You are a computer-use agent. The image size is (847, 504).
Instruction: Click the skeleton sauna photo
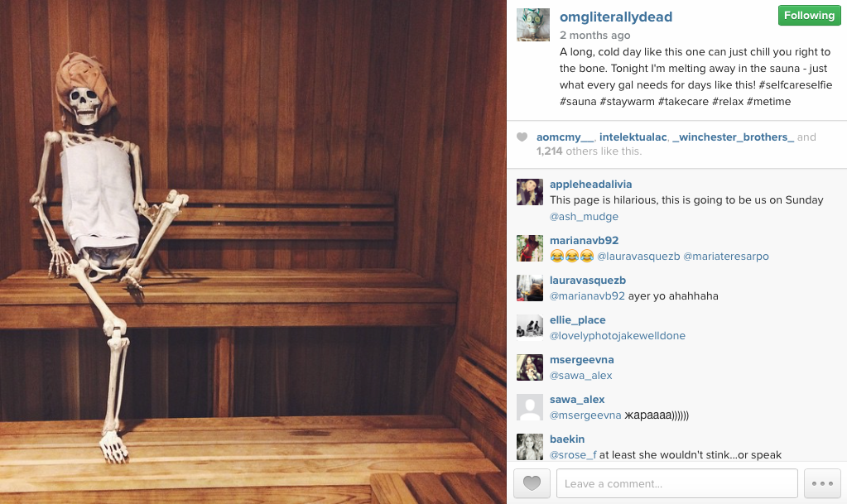point(253,252)
